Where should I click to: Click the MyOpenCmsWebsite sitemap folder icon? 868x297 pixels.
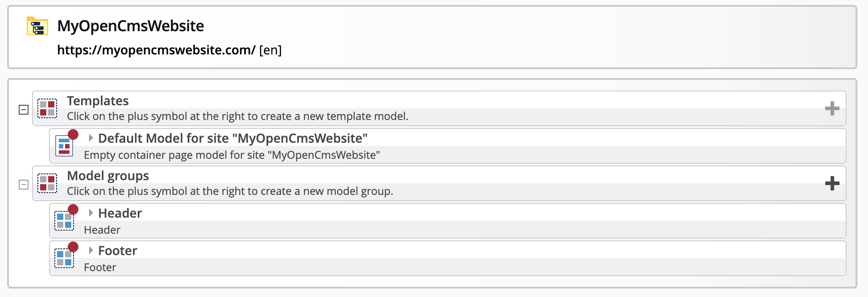[x=37, y=26]
